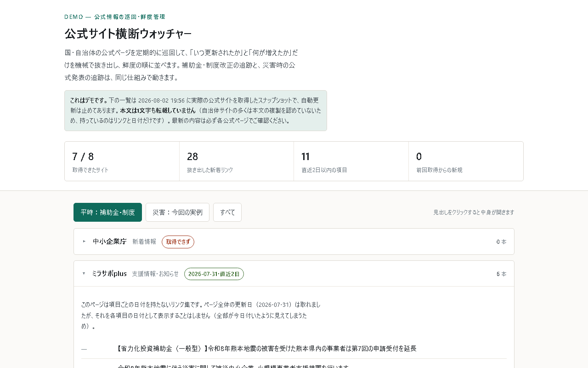
Task: Click the 2026-07-31・直近2日 badge
Action: (x=214, y=274)
